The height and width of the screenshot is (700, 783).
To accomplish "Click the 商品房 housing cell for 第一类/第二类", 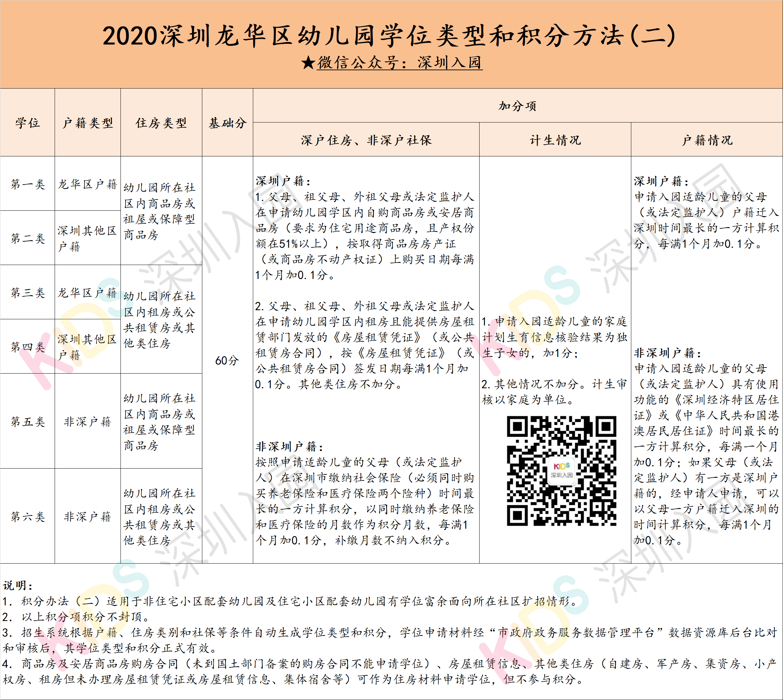I will click(x=161, y=211).
